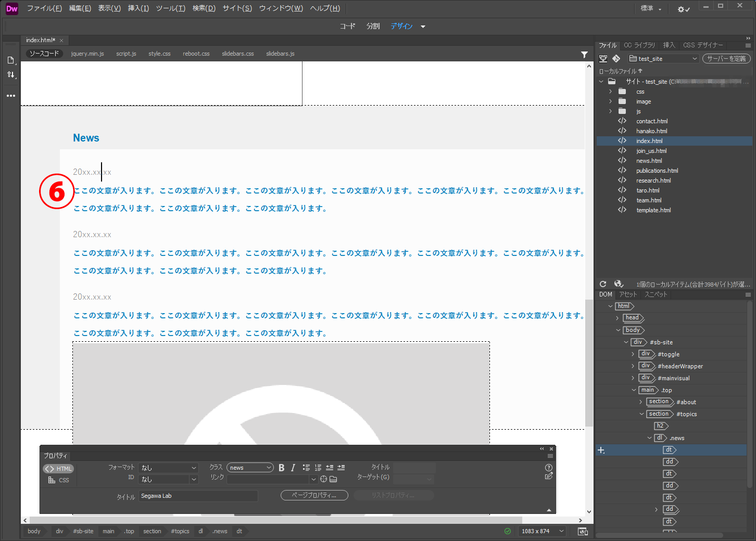Click the green no-errors check icon

(508, 531)
